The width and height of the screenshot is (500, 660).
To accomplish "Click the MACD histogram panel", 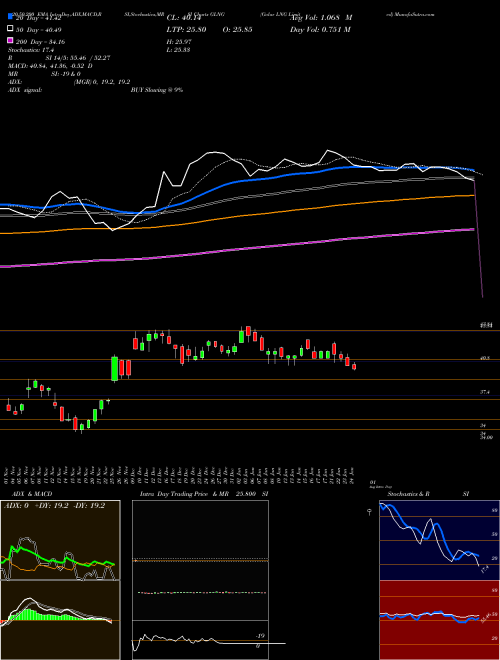I will (60, 620).
